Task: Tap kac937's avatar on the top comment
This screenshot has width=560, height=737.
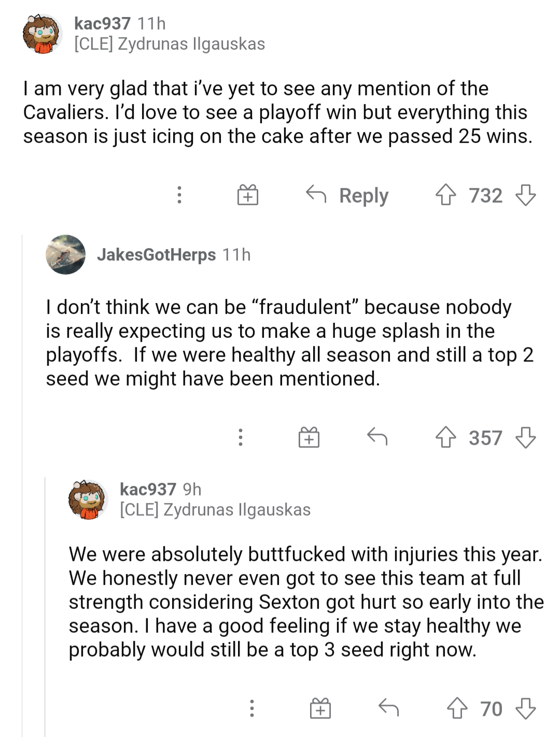Action: point(42,34)
